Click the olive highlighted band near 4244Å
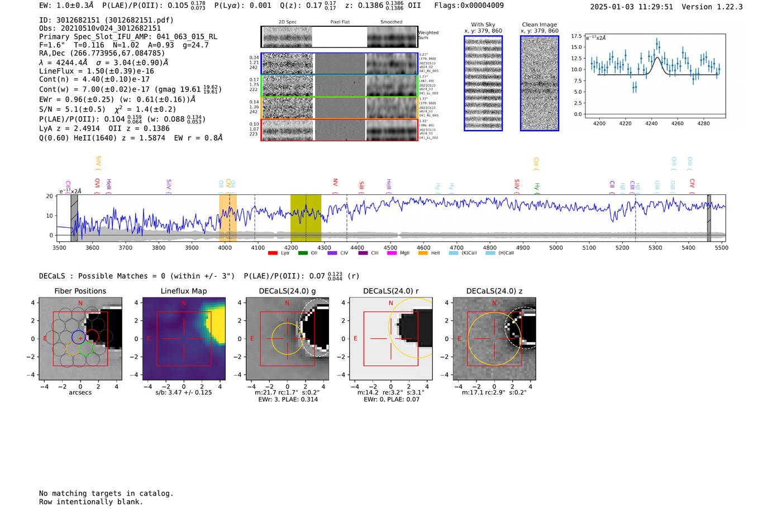The image size is (782, 532). click(306, 218)
